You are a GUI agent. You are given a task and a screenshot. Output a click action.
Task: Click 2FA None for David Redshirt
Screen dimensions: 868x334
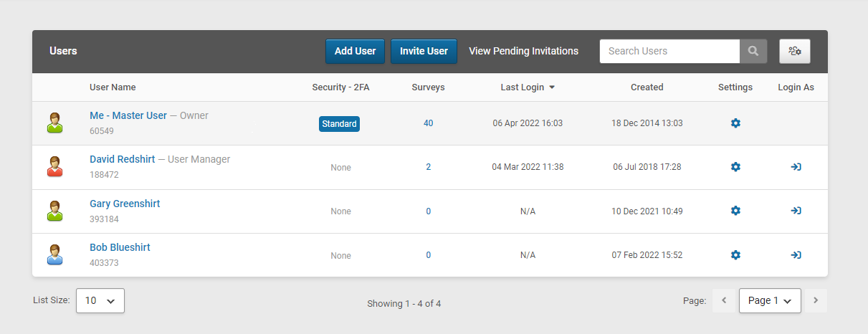[x=341, y=168]
